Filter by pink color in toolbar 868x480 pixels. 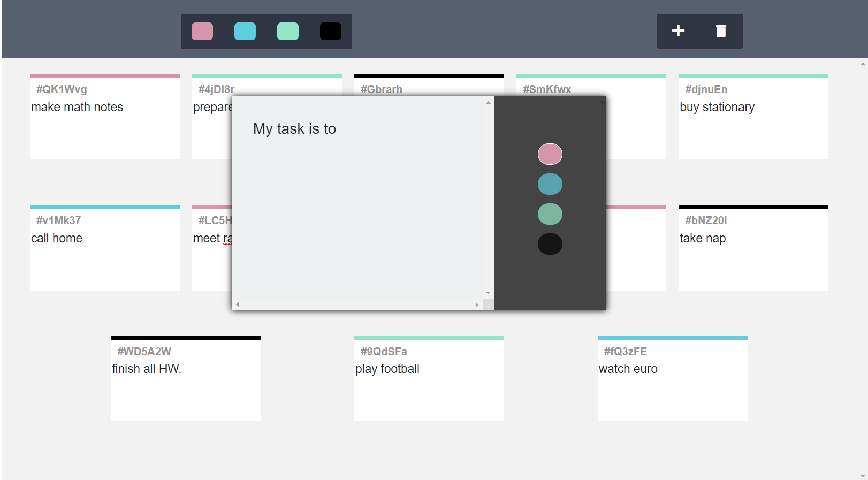202,32
